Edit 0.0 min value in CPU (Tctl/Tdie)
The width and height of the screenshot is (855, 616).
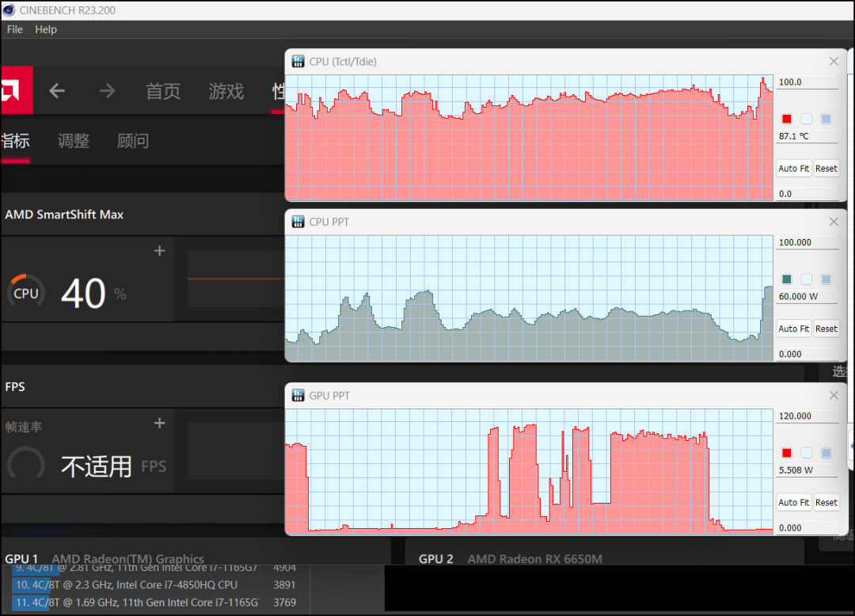(807, 193)
